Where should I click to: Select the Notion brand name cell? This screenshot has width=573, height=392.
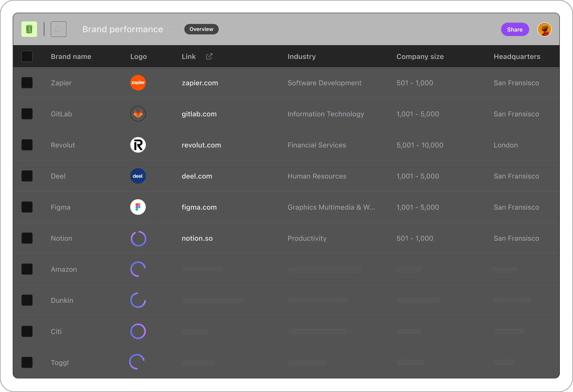[61, 238]
